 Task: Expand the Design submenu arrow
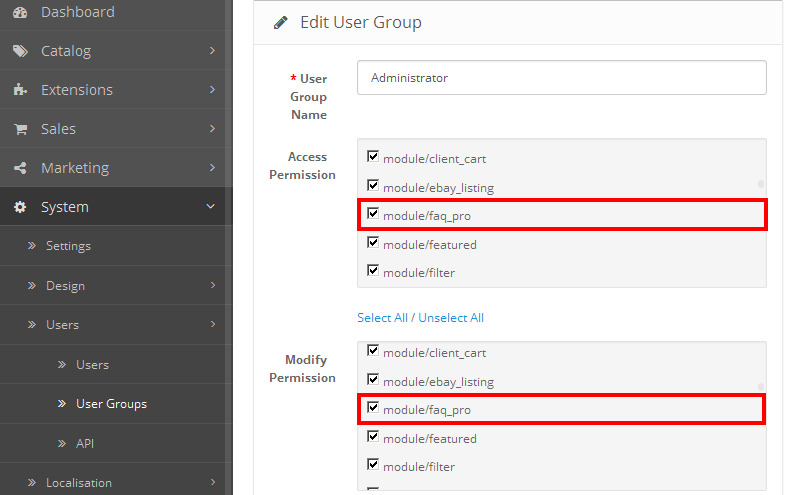[212, 286]
